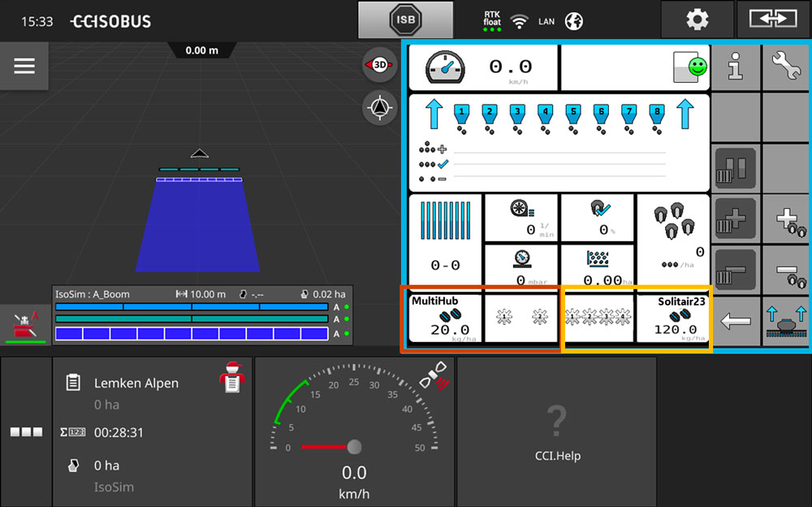The width and height of the screenshot is (812, 507).
Task: Open the CCI.Help tile
Action: coord(556,432)
